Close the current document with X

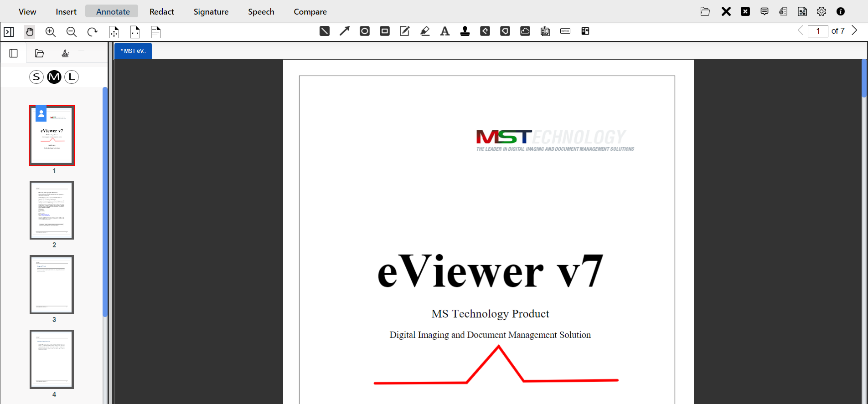coord(726,11)
